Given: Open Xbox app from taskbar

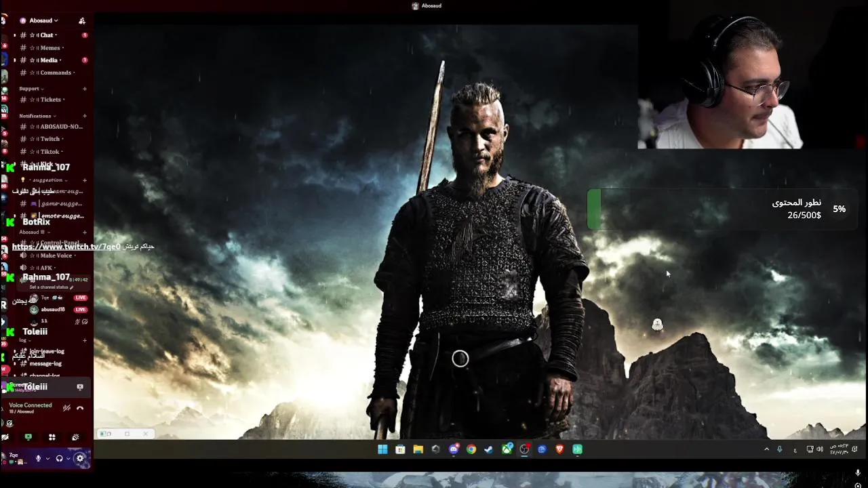Looking at the screenshot, I should pyautogui.click(x=507, y=449).
